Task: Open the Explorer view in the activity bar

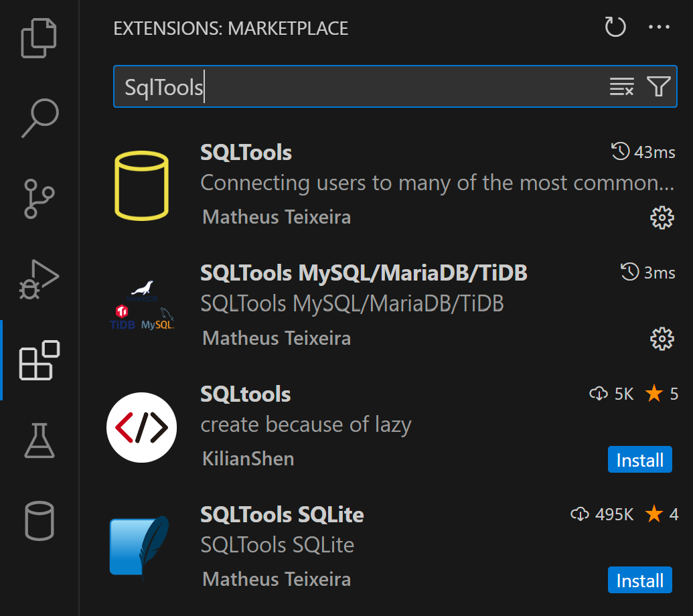Action: [39, 38]
